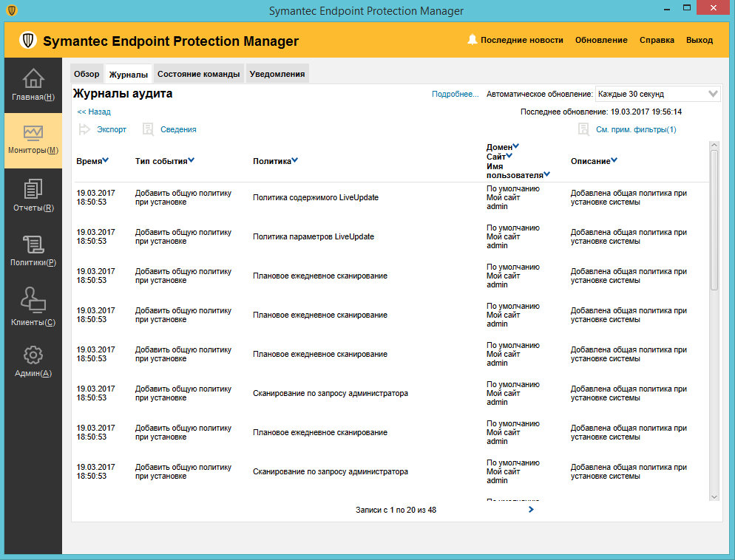Sort by Домен column arrow
Image resolution: width=735 pixels, height=560 pixels.
[516, 146]
